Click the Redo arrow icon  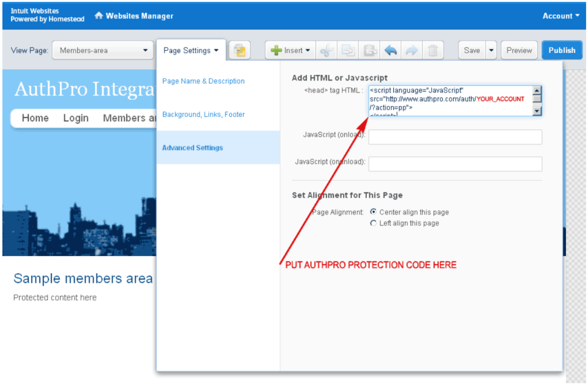[x=412, y=50]
